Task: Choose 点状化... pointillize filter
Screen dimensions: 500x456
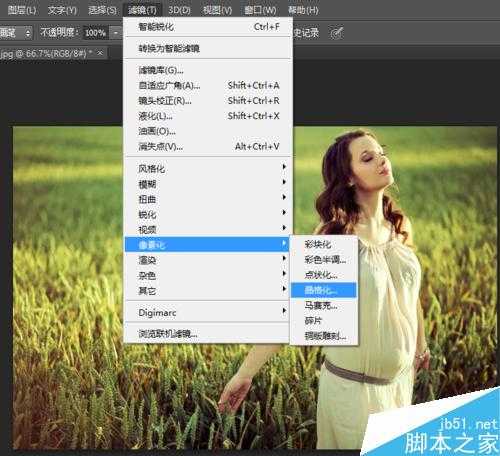Action: (324, 275)
